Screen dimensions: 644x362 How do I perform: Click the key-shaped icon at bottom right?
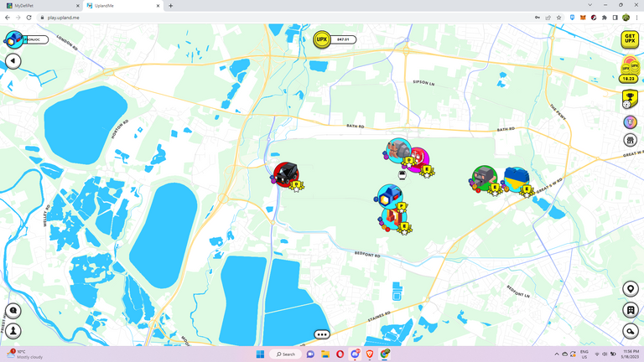pos(631,331)
